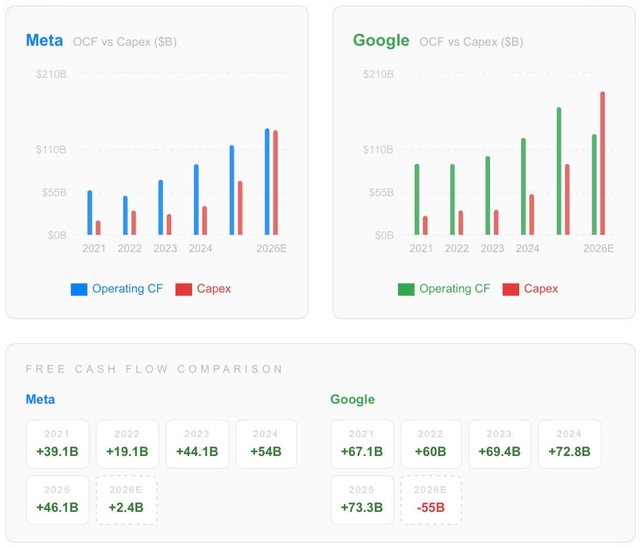640x547 pixels.
Task: Click the red Capex legend swatch in Google chart
Action: click(x=511, y=289)
